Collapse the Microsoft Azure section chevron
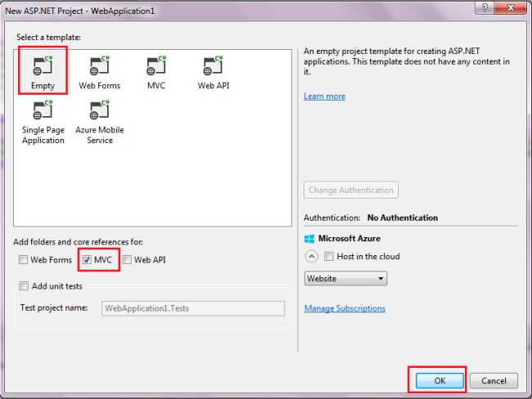This screenshot has width=532, height=399. [312, 256]
